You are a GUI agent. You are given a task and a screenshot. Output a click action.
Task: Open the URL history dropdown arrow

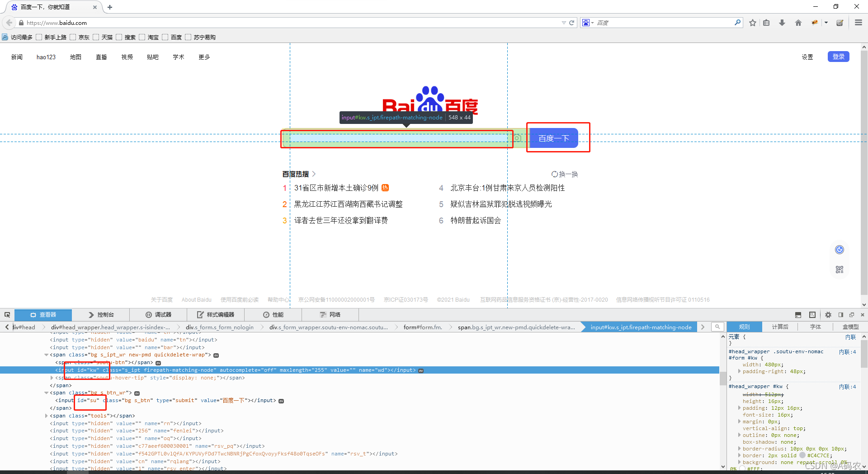[564, 23]
